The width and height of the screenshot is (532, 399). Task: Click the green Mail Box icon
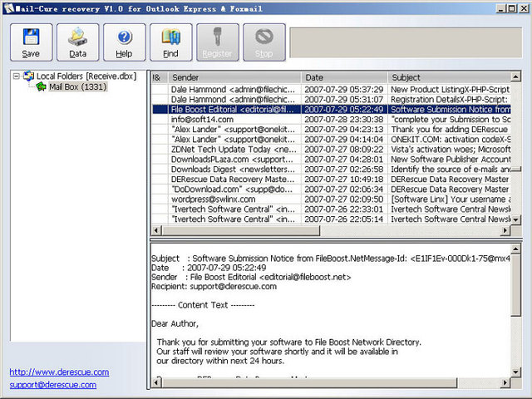[41, 87]
